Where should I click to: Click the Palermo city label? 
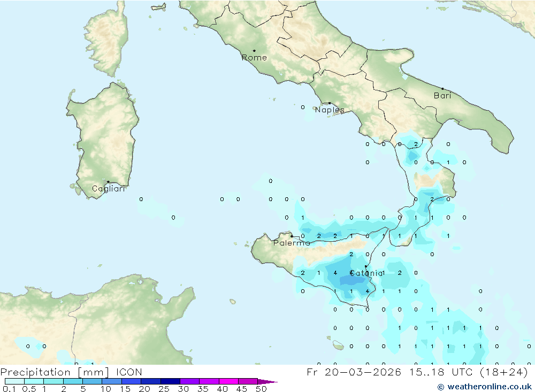[x=292, y=243]
